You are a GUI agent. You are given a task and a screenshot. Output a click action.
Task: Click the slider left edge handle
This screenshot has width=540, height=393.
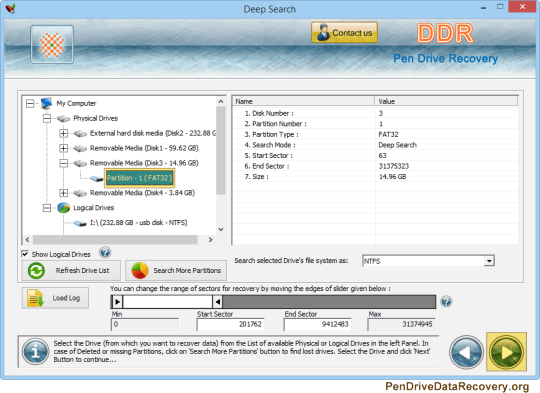[117, 302]
